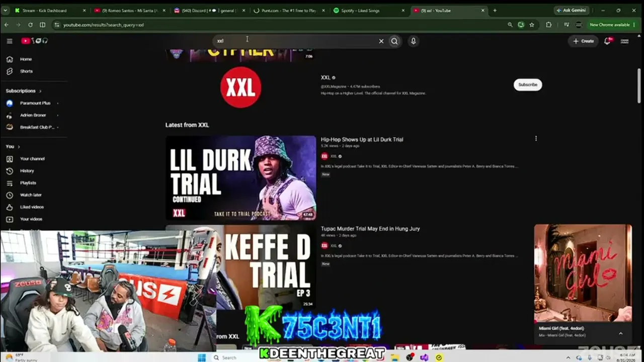
Task: Open more actions for Lil Durk Trial video
Action: click(536, 139)
